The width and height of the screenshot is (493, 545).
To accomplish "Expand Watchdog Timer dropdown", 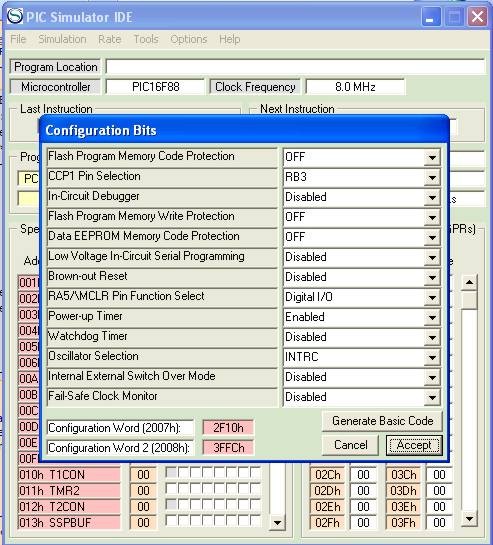I will coord(432,337).
